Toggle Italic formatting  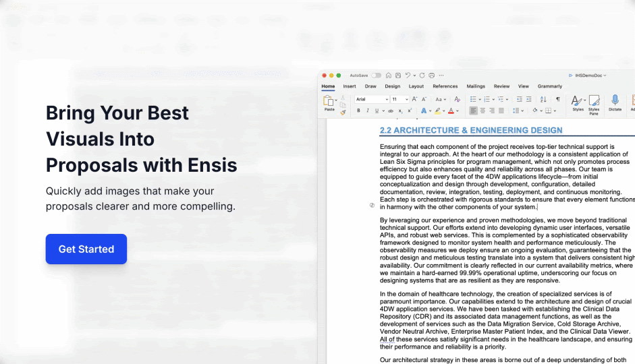tap(368, 111)
